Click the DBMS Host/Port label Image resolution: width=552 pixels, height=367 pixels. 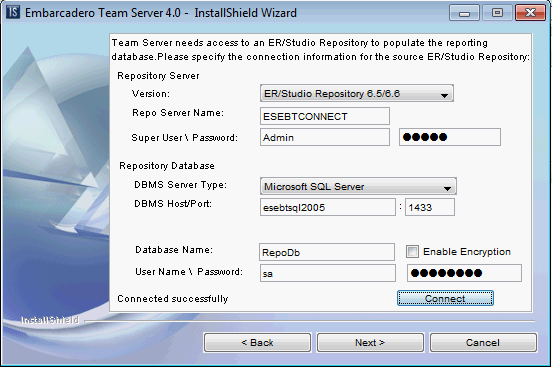click(x=173, y=204)
